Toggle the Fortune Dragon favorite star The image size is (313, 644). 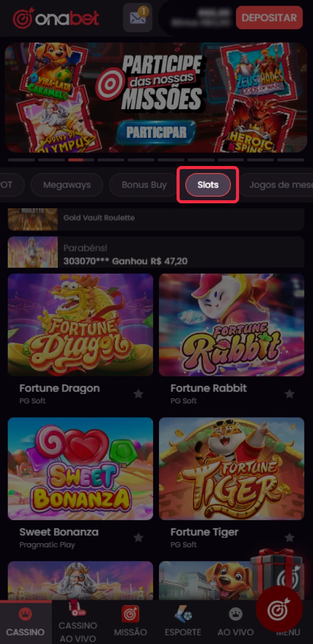(x=138, y=394)
